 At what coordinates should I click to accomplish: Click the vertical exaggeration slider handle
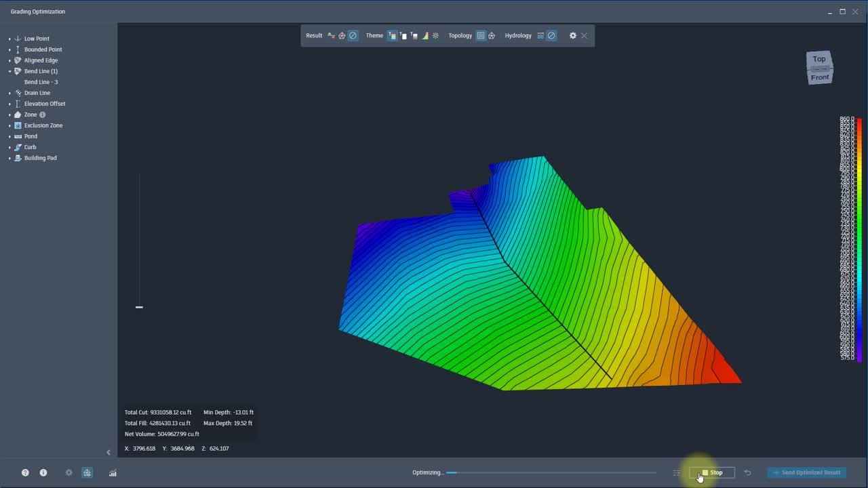tap(139, 307)
